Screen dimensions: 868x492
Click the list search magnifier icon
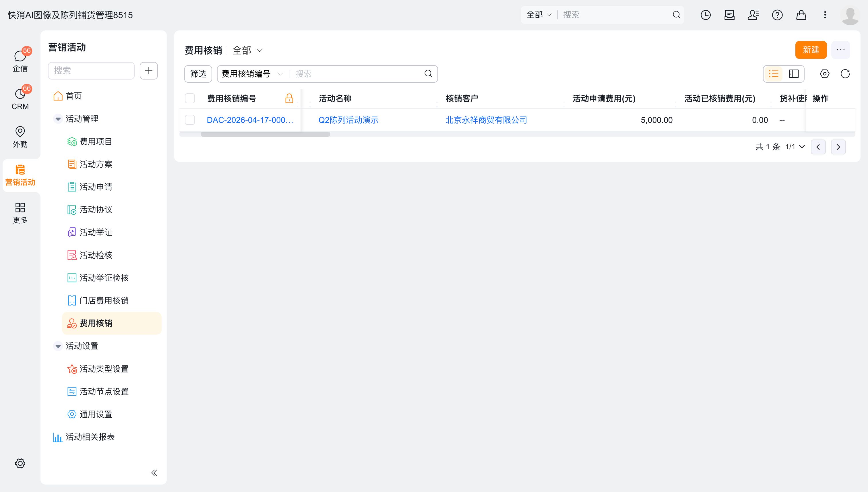429,74
